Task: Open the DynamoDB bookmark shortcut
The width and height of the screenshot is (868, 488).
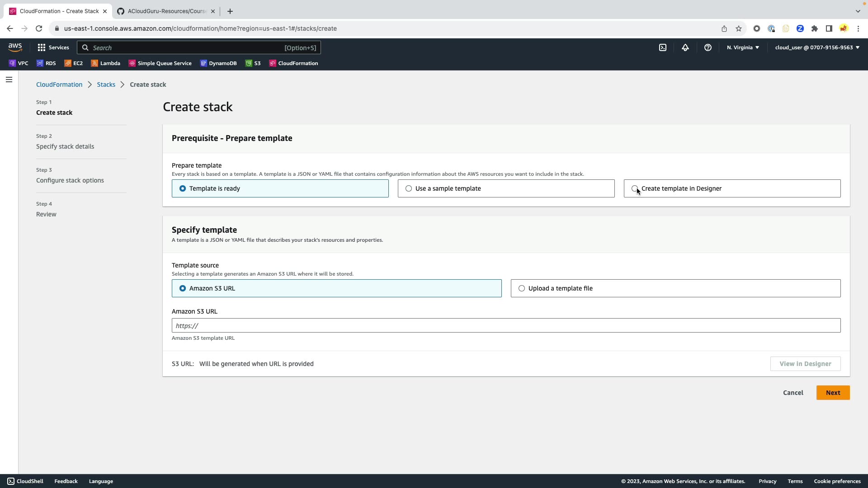Action: pos(218,63)
